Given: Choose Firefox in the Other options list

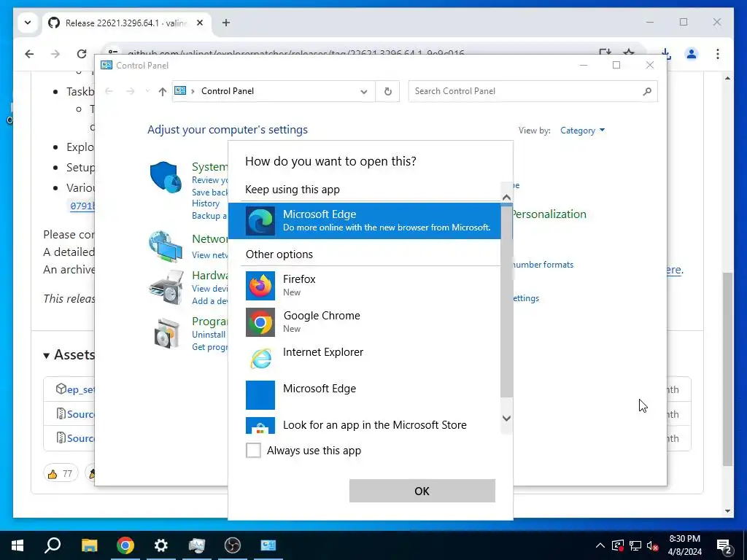Looking at the screenshot, I should 365,285.
